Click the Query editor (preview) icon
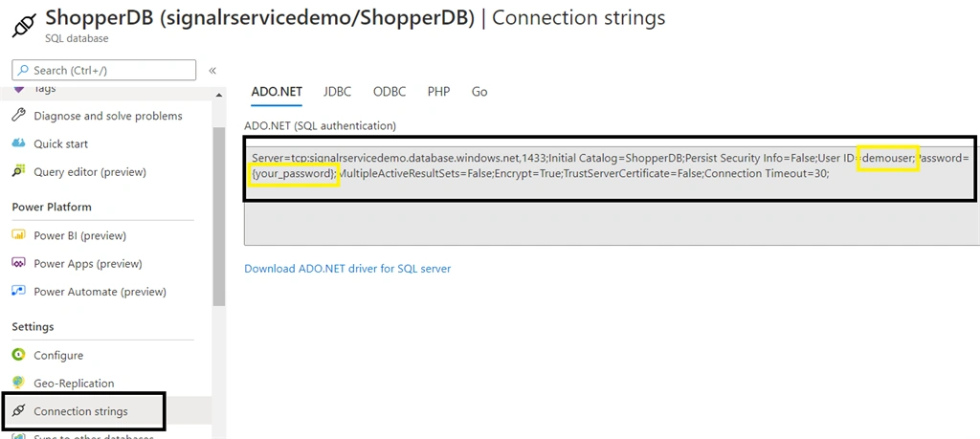 tap(19, 171)
